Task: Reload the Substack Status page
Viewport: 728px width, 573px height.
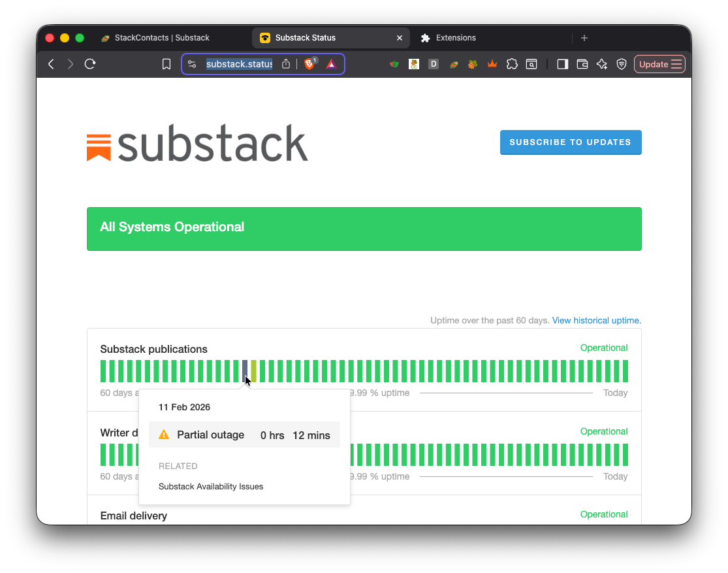Action: click(90, 64)
